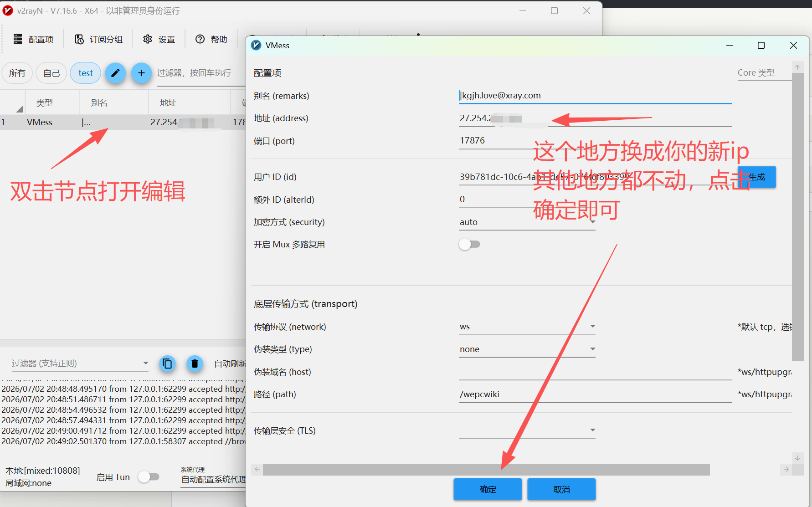Edit the 地址 address field
The height and width of the screenshot is (507, 812).
coord(595,118)
